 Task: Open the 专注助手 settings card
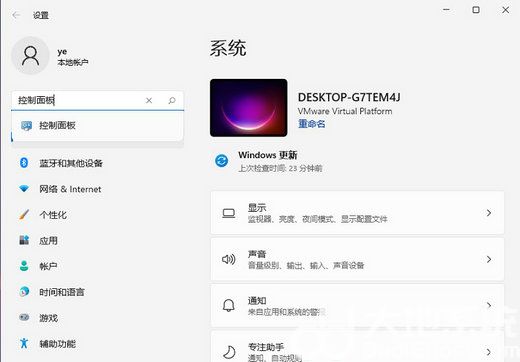(x=357, y=347)
